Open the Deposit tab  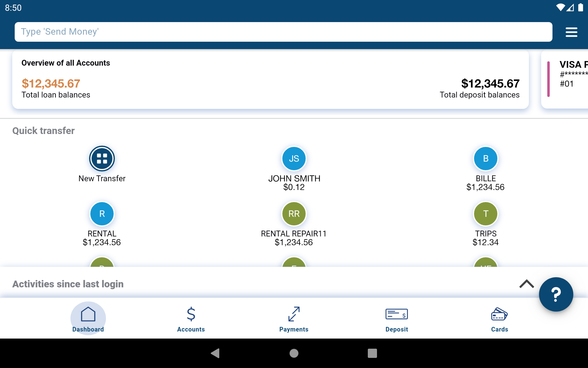coord(397,319)
